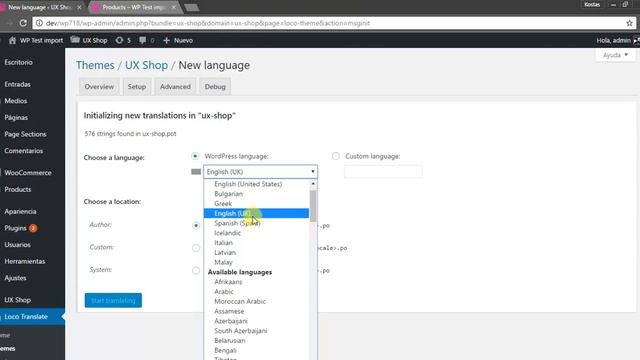Switch to the Products browser tab
640x360 pixels.
pos(134,7)
